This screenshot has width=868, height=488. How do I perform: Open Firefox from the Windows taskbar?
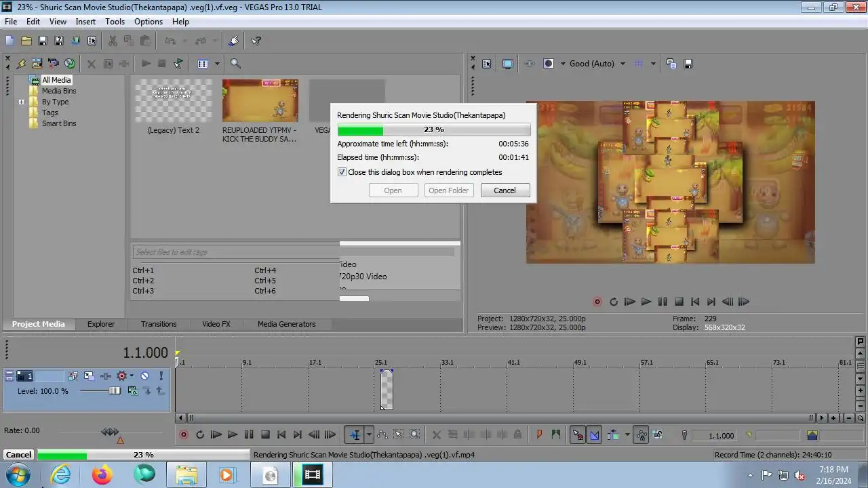102,475
